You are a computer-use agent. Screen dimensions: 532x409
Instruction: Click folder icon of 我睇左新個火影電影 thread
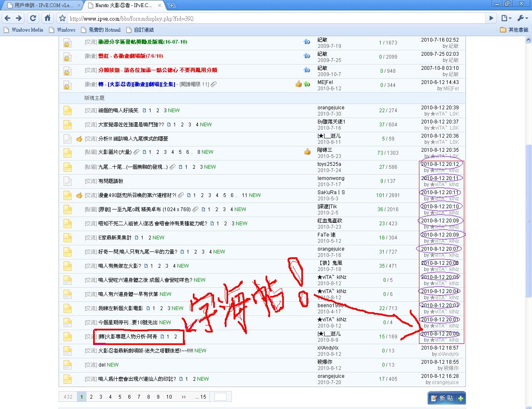(67, 308)
